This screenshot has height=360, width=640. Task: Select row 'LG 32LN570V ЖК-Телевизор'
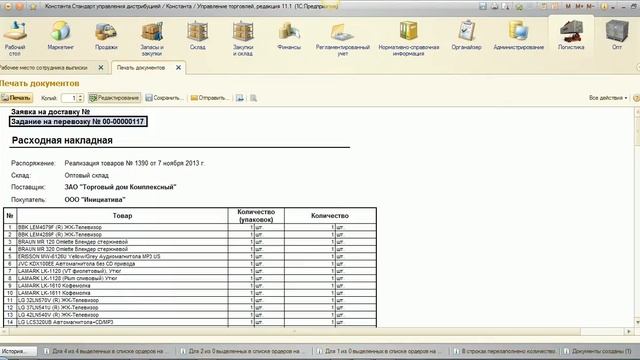tap(190, 300)
